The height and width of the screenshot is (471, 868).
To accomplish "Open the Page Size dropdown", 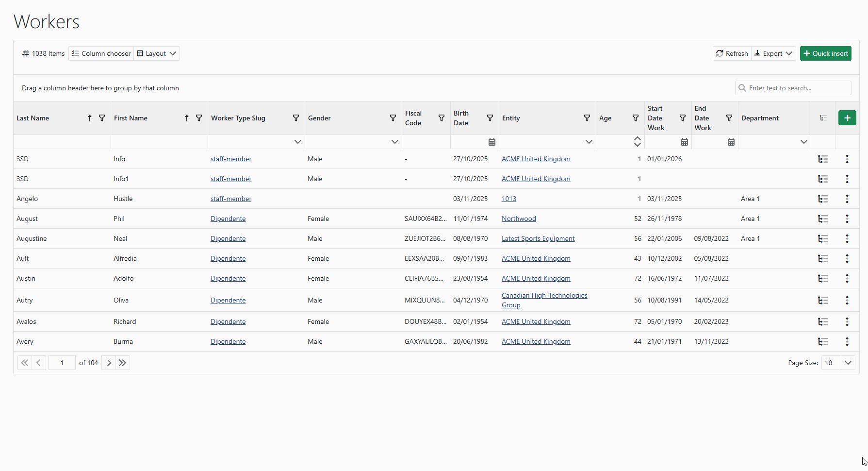I will click(848, 363).
